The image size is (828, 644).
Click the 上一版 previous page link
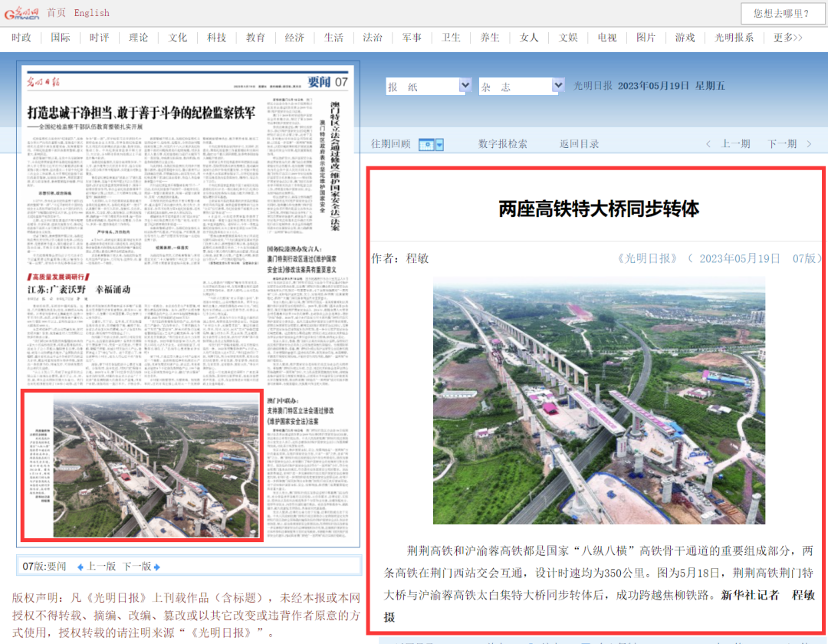tap(101, 567)
